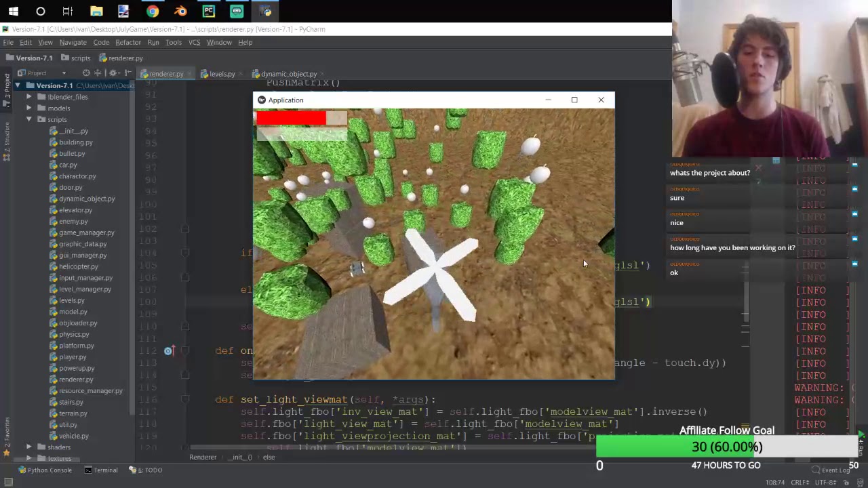
Task: Toggle code fold marker at line 116
Action: coord(184,399)
